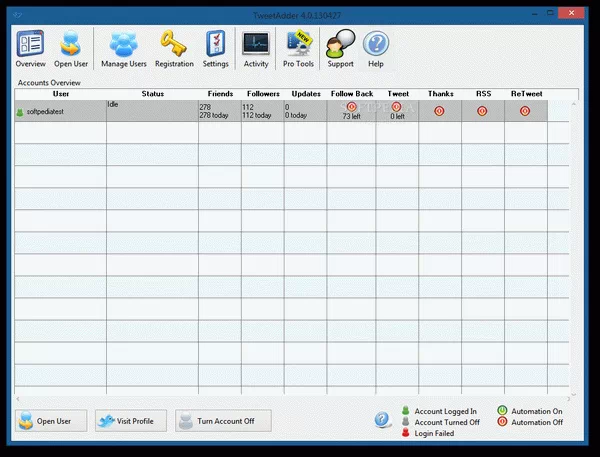Click the Accounts Overview label
The width and height of the screenshot is (600, 457).
pos(49,83)
